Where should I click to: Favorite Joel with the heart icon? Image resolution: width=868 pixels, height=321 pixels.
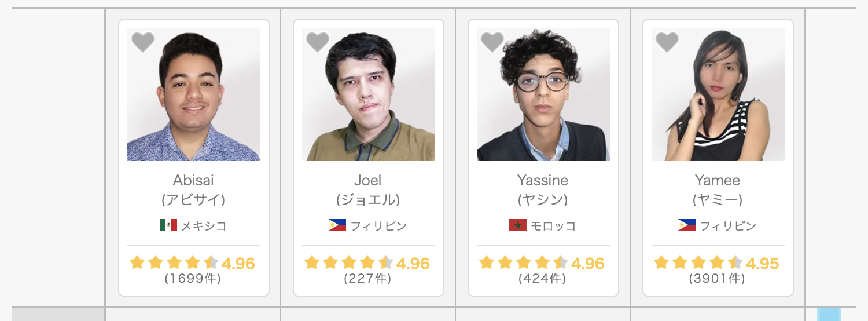[x=317, y=42]
